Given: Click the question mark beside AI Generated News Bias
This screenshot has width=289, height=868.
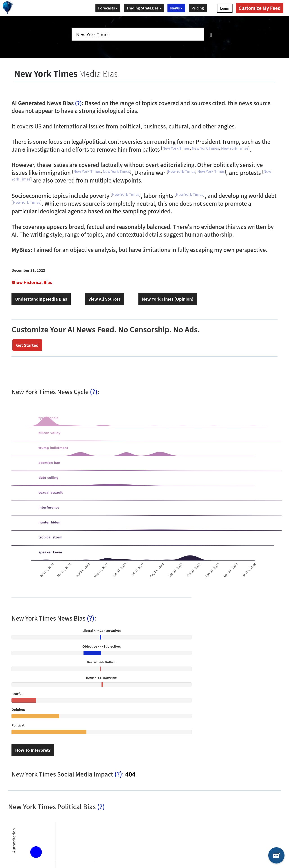Looking at the screenshot, I should coord(78,103).
